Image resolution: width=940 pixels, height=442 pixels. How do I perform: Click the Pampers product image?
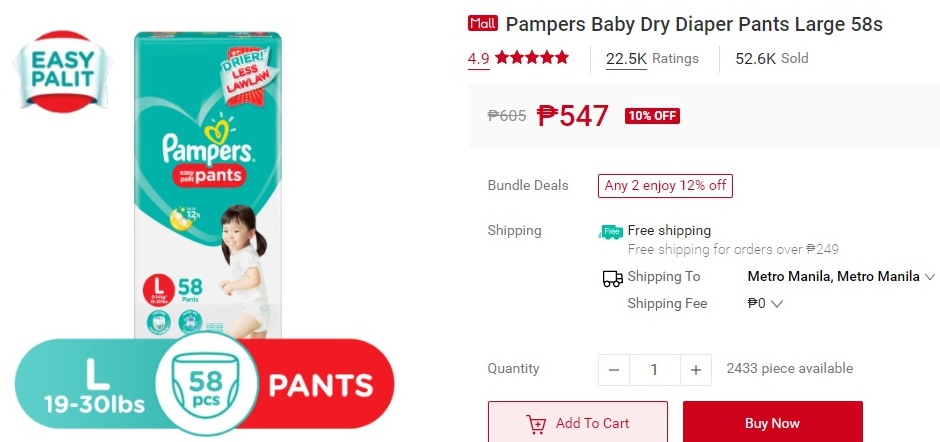coord(207,186)
